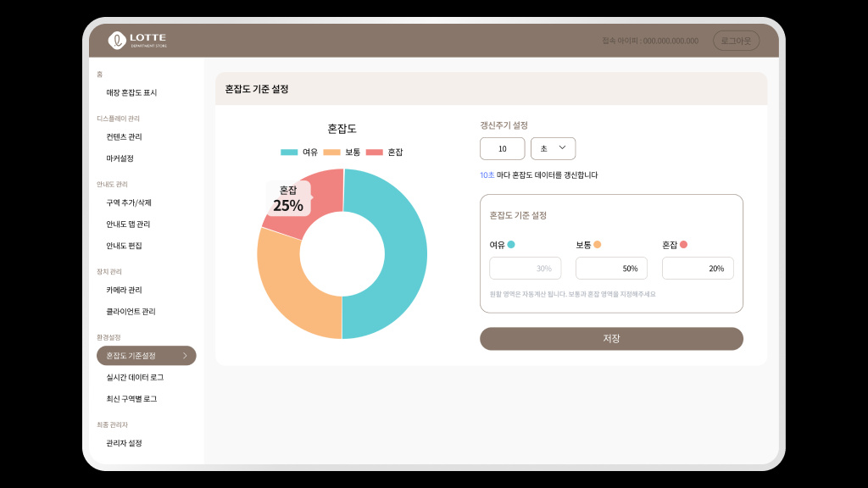Open 클라이언트 관리 sidebar item
This screenshot has height=488, width=868.
(x=131, y=312)
